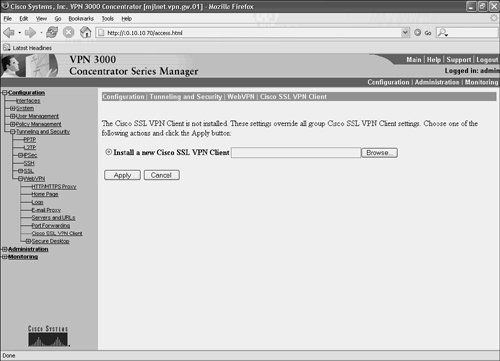
Task: Expand the Monitoring tree node
Action: 4,257
